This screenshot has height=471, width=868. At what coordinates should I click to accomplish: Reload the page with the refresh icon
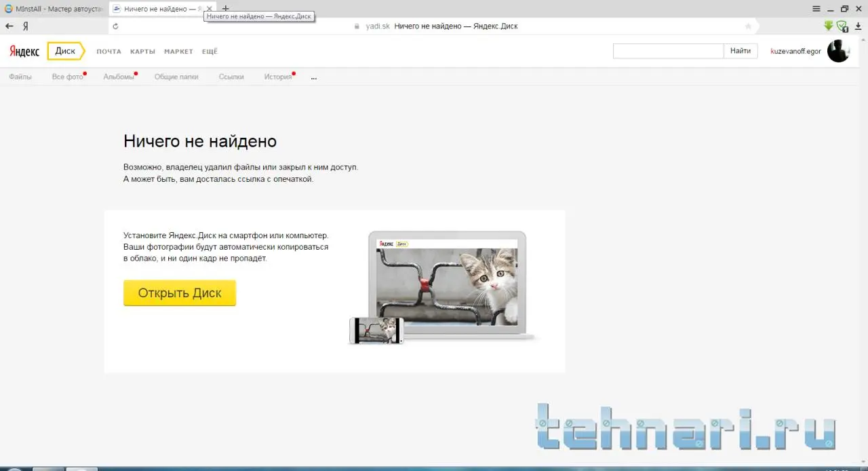tap(115, 26)
